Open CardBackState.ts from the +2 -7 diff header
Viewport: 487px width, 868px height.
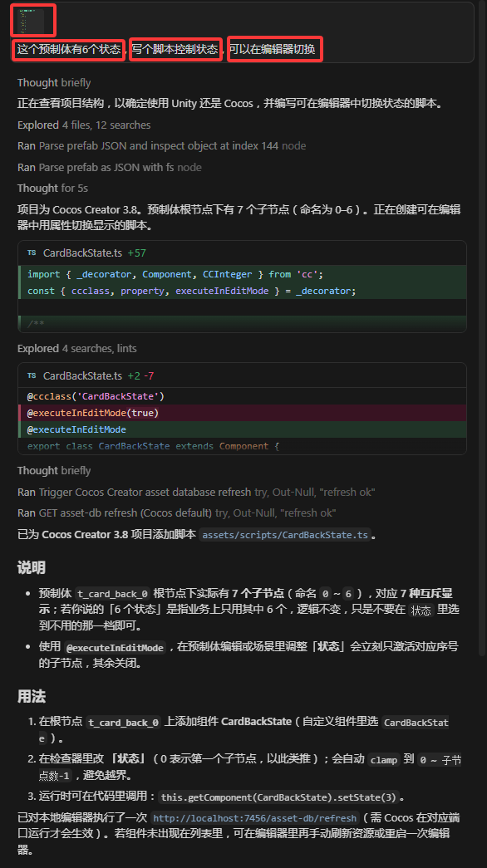[82, 376]
